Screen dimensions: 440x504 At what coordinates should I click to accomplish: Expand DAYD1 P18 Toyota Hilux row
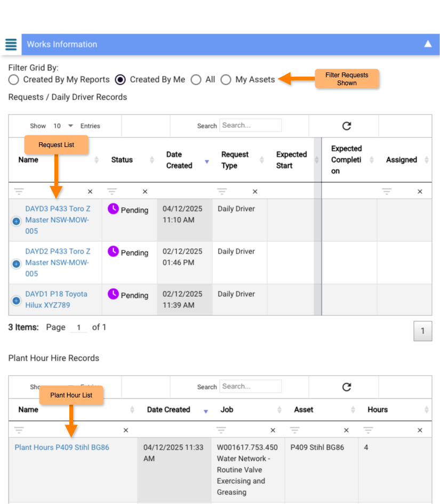pos(16,300)
